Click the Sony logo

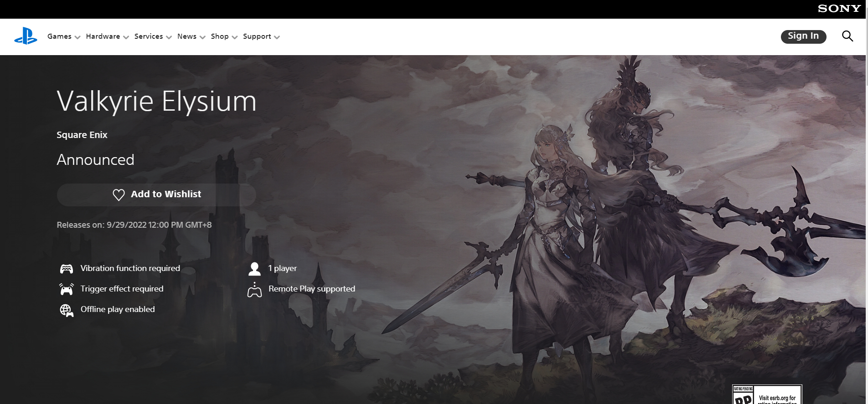pyautogui.click(x=839, y=9)
